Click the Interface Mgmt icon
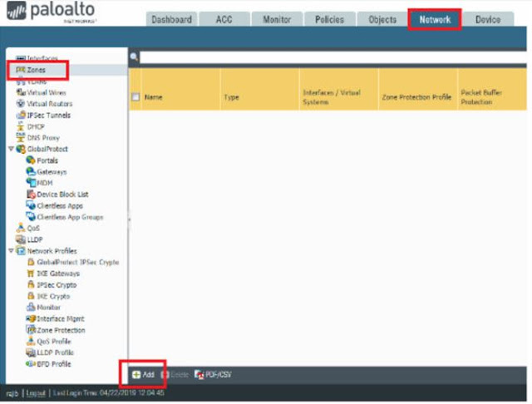The width and height of the screenshot is (532, 404). pos(31,318)
